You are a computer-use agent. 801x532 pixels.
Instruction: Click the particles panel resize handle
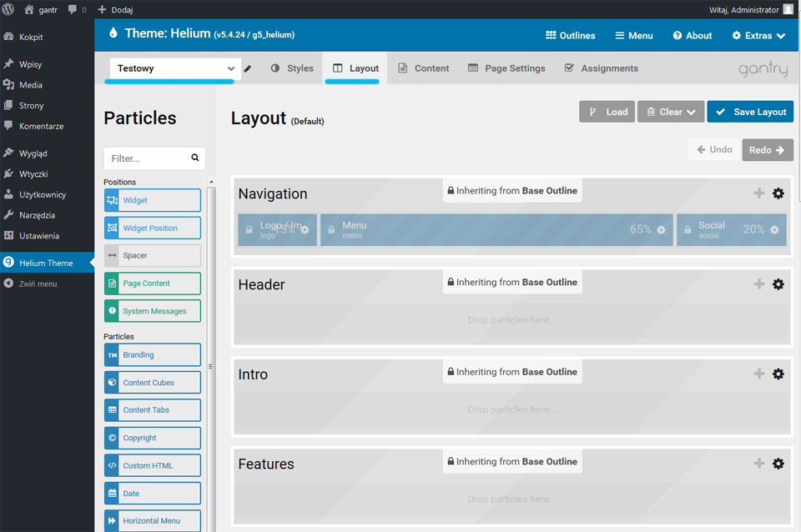click(x=210, y=366)
